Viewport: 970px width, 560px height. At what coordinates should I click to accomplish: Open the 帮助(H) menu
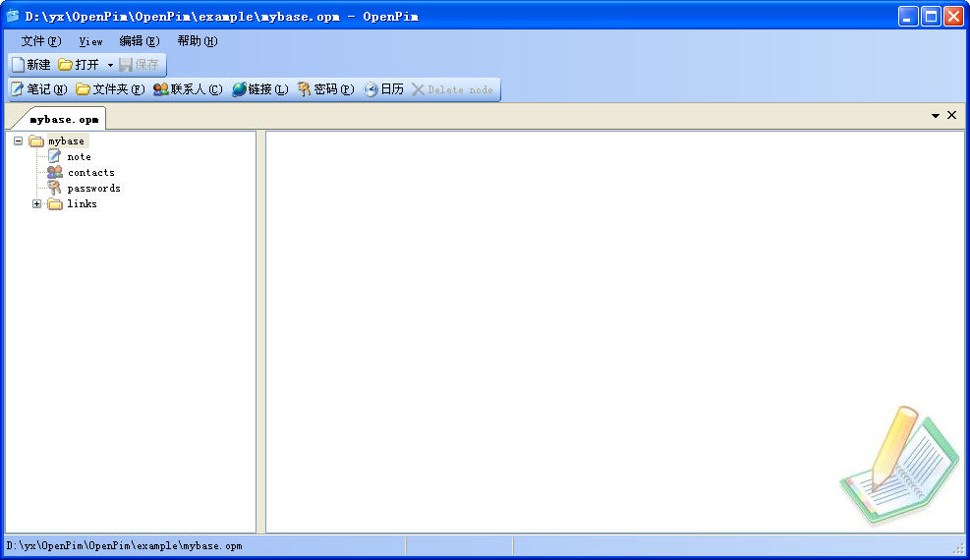[x=198, y=41]
